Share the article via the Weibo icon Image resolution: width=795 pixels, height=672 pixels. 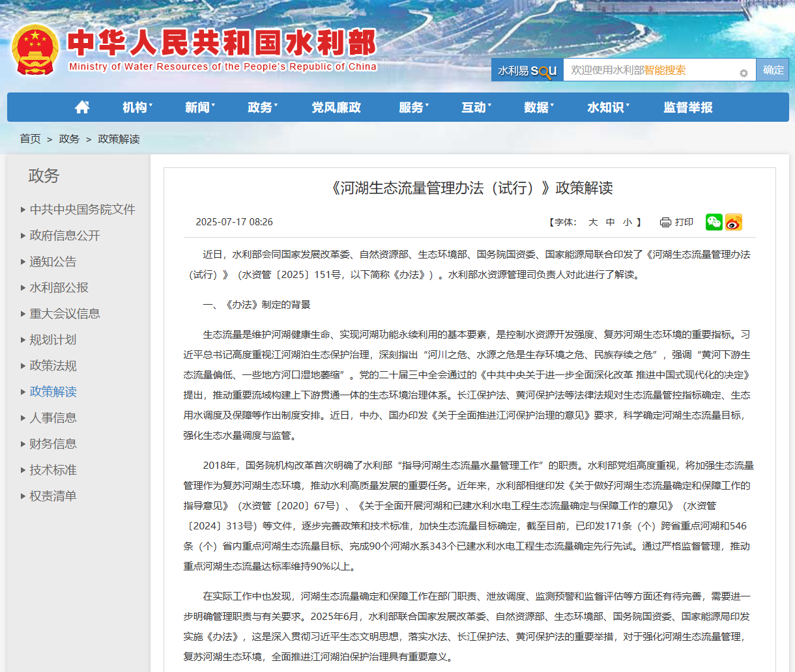(734, 222)
